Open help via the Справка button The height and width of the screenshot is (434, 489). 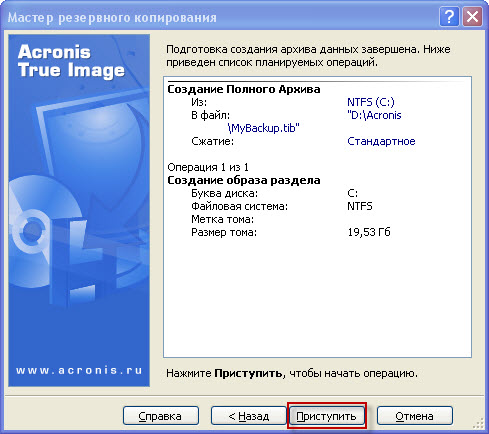[161, 416]
